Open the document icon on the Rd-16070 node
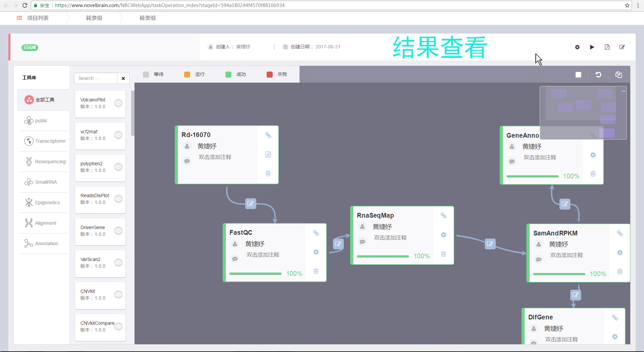 pos(268,154)
